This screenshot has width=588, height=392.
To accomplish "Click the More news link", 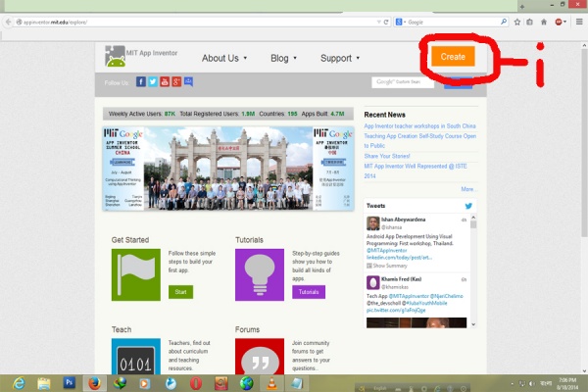I will coord(467,189).
